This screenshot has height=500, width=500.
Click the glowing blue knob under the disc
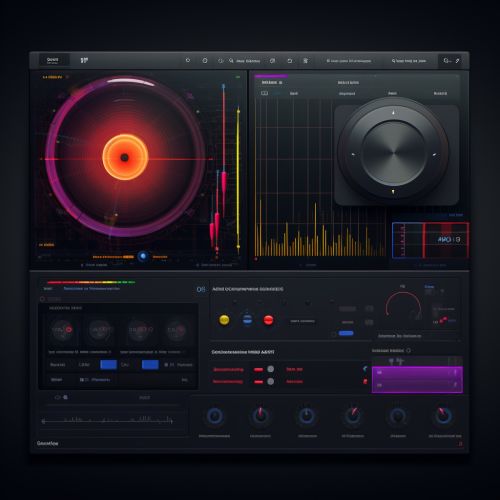click(x=143, y=256)
